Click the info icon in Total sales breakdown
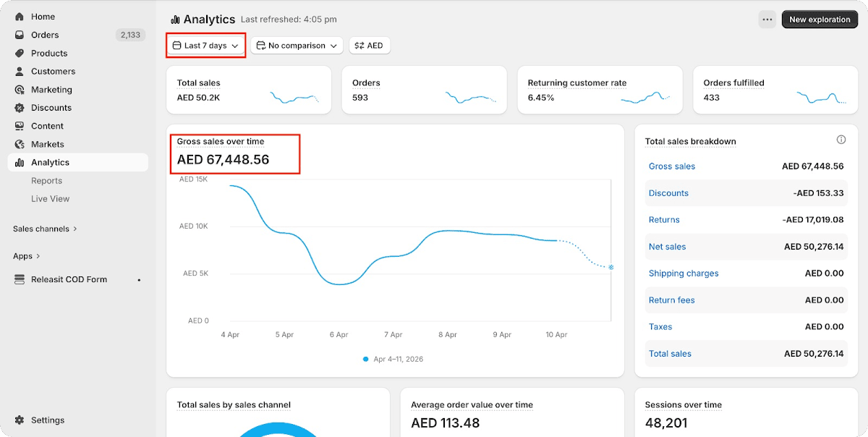This screenshot has height=437, width=868. coord(841,140)
